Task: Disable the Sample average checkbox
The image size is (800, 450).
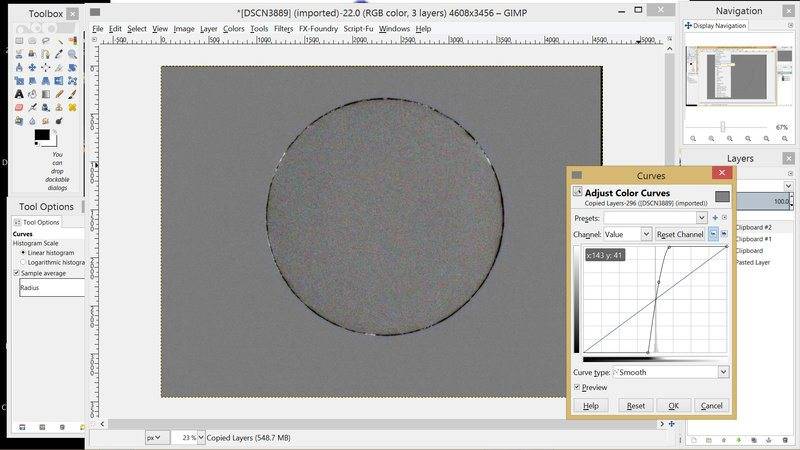Action: 17,272
